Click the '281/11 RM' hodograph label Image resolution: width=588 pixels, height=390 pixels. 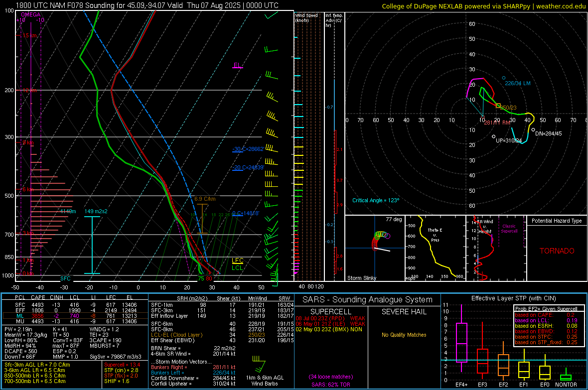click(497, 123)
